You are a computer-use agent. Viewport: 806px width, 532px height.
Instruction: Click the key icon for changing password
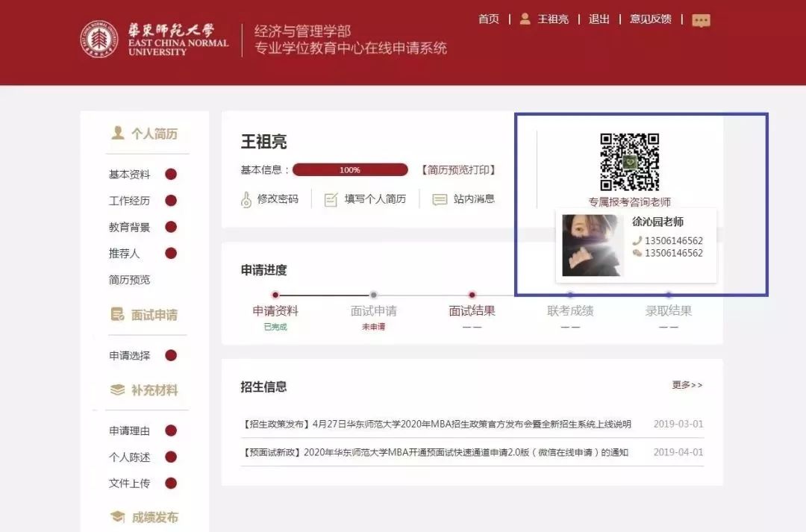click(x=246, y=199)
